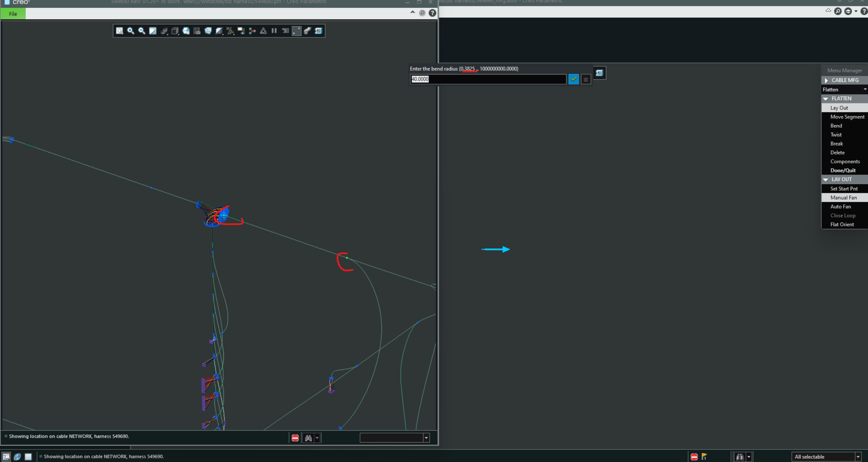Click the Repaint display icon
Screen dimensions: 868x462
click(x=153, y=31)
